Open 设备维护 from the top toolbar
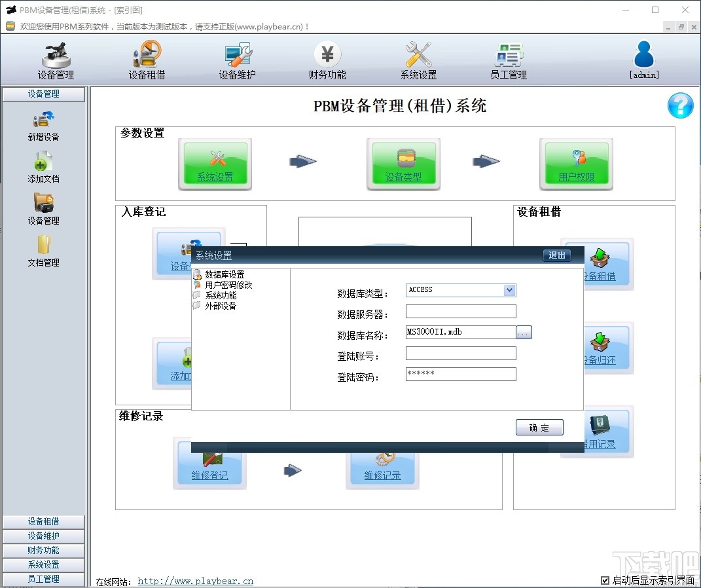This screenshot has width=701, height=588. pyautogui.click(x=236, y=60)
